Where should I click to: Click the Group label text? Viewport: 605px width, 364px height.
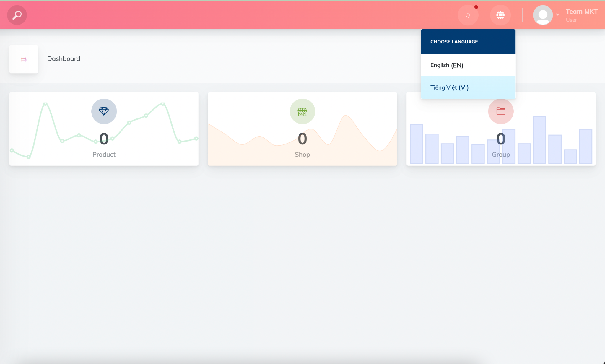[x=501, y=155]
